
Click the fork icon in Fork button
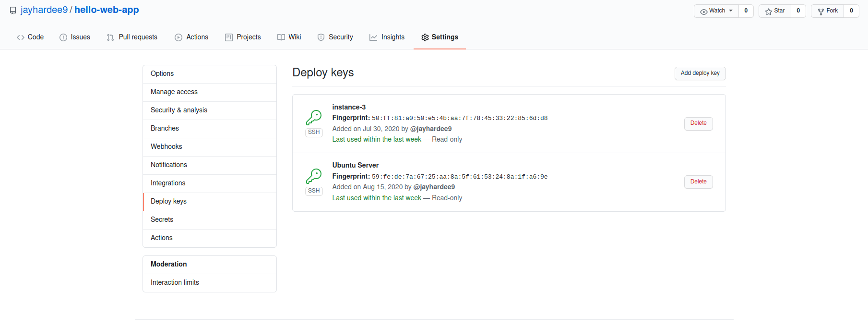(821, 11)
